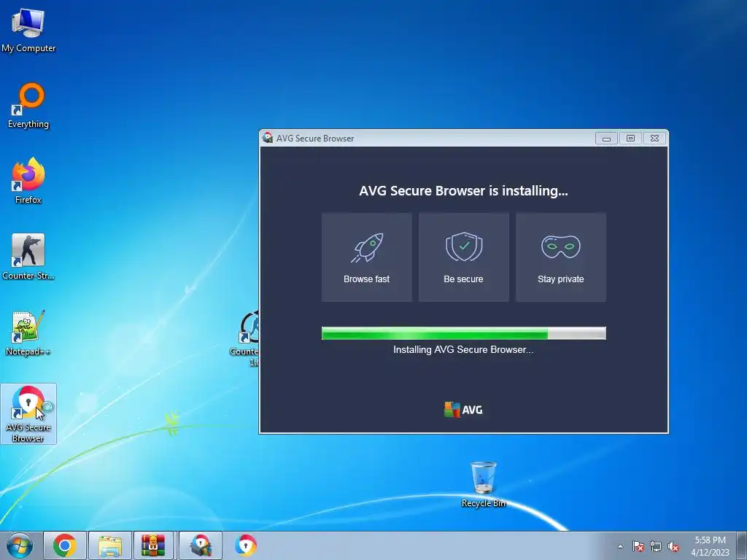Switch to the AVG installer taskbar item
This screenshot has height=560, width=747.
pyautogui.click(x=201, y=545)
